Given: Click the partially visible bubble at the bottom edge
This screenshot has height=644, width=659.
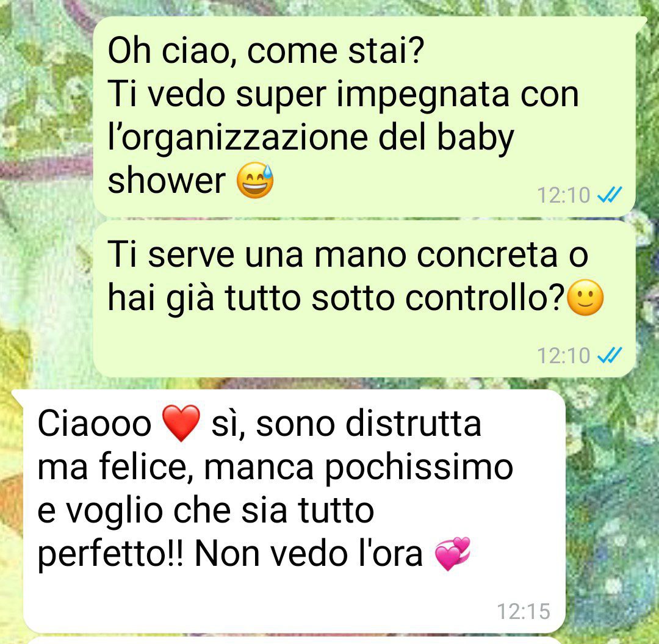Looking at the screenshot, I should [x=294, y=640].
